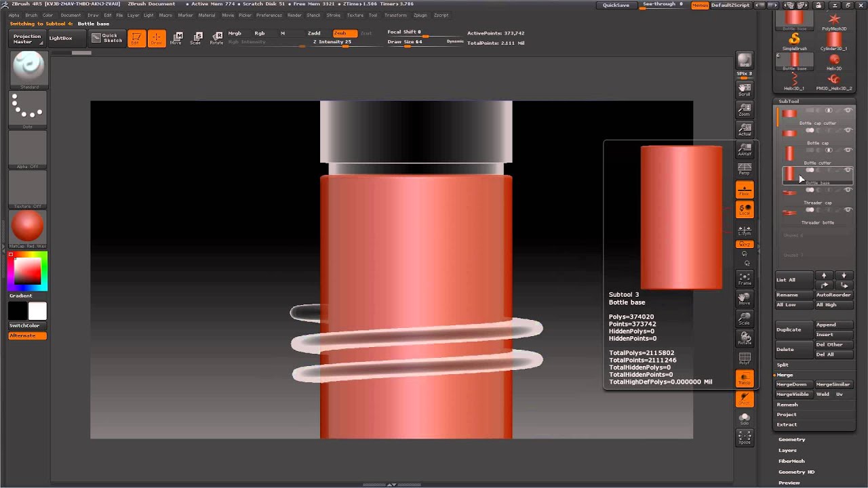The image size is (868, 488).
Task: Enable Zadd mode
Action: [314, 33]
